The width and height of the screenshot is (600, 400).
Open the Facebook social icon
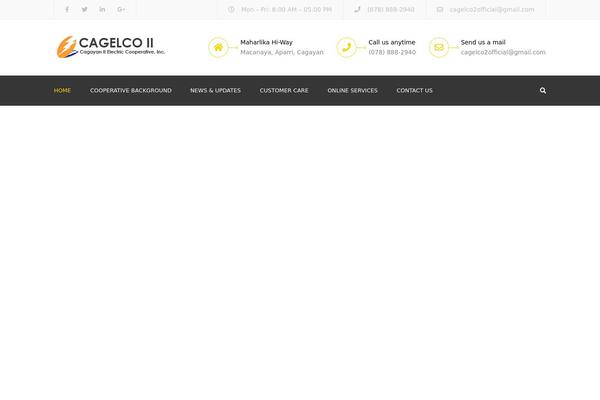click(x=67, y=10)
